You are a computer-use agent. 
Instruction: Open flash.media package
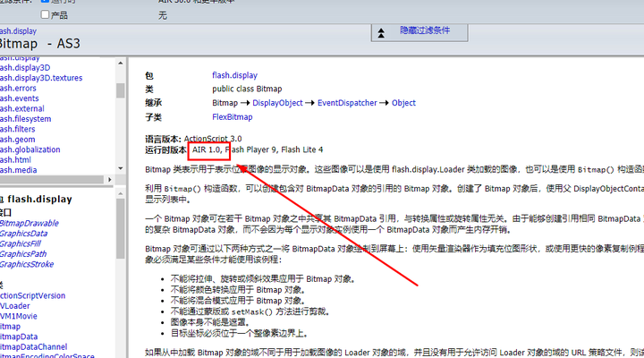click(x=19, y=170)
